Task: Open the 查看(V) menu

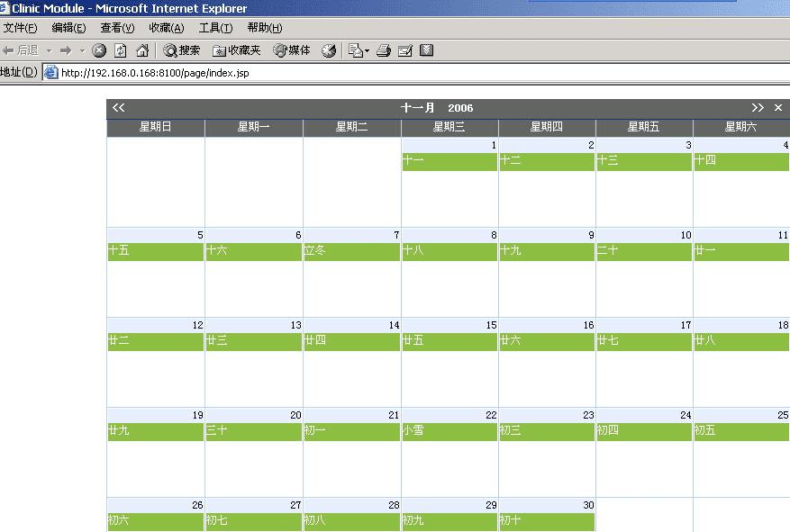Action: 117,28
